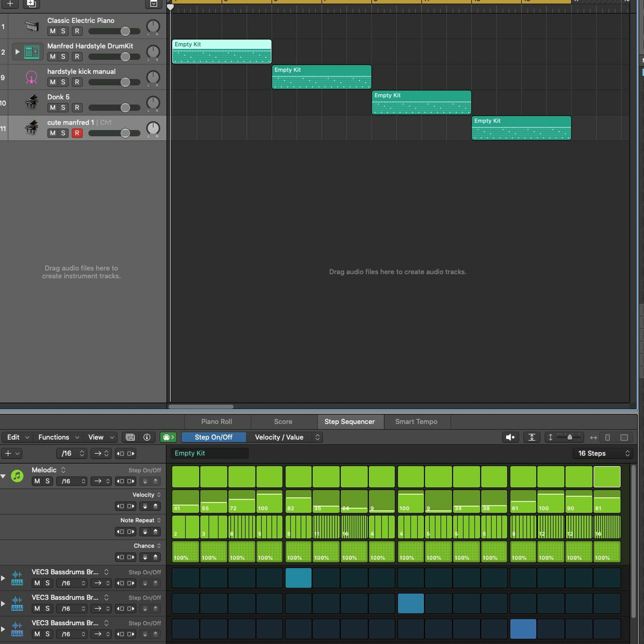Click the green MIDI In learn button
This screenshot has width=644, height=644.
168,437
